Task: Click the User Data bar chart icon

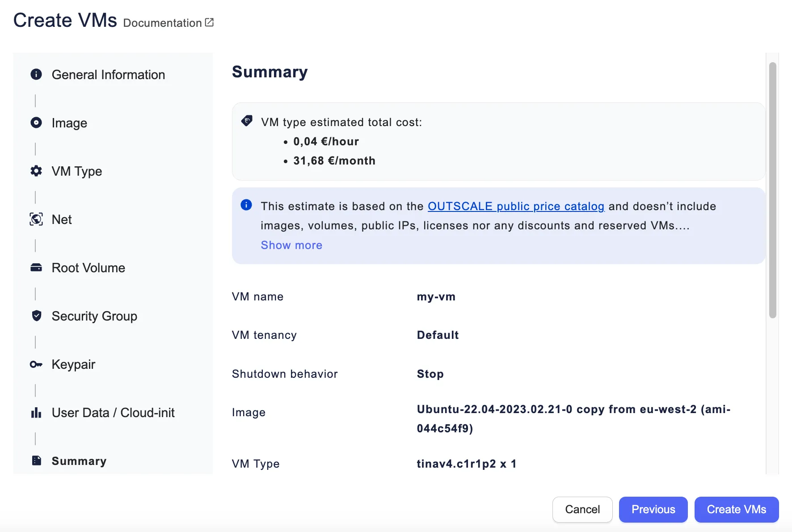Action: pyautogui.click(x=36, y=413)
